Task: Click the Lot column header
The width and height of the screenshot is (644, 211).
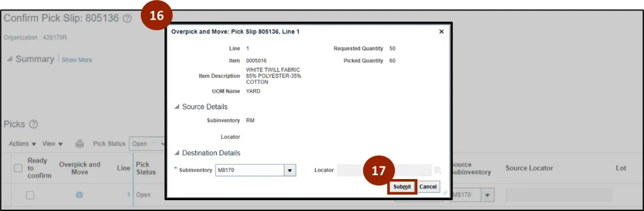Action: pyautogui.click(x=621, y=168)
